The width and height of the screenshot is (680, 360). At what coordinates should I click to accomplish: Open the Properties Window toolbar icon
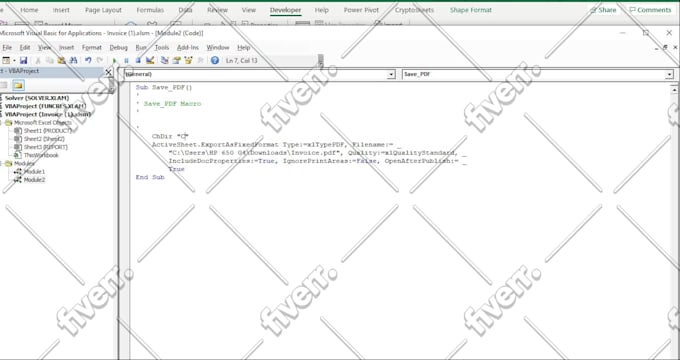click(177, 60)
